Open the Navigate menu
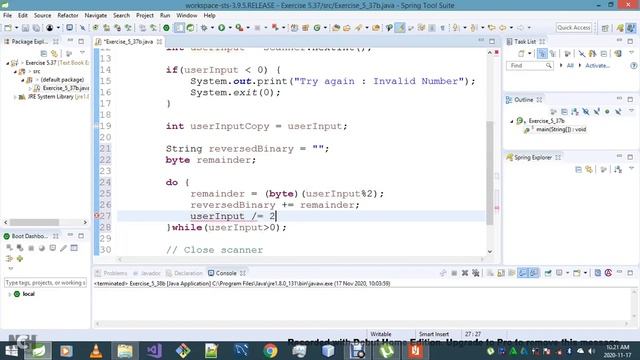640x360 pixels. coord(96,16)
